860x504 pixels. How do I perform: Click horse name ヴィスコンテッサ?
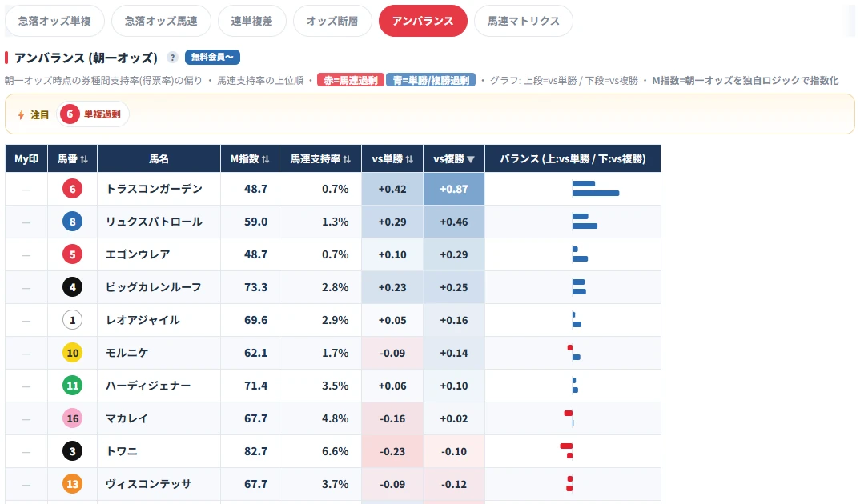(x=148, y=484)
